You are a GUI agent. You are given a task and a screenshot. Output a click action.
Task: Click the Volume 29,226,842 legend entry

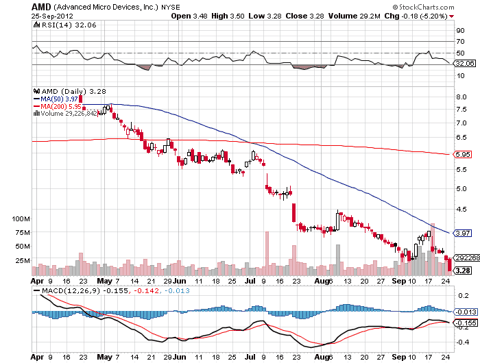[68, 114]
